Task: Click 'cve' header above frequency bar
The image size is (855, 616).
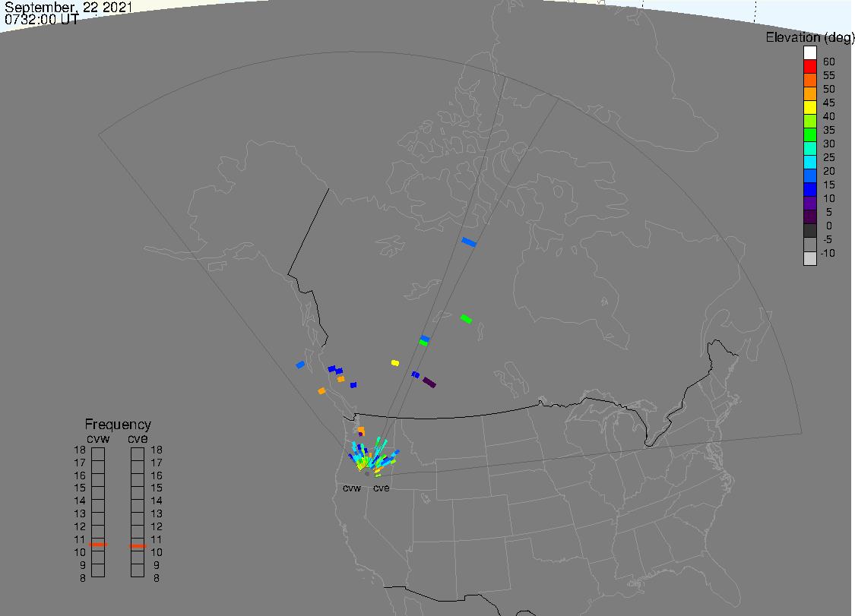Action: (138, 439)
